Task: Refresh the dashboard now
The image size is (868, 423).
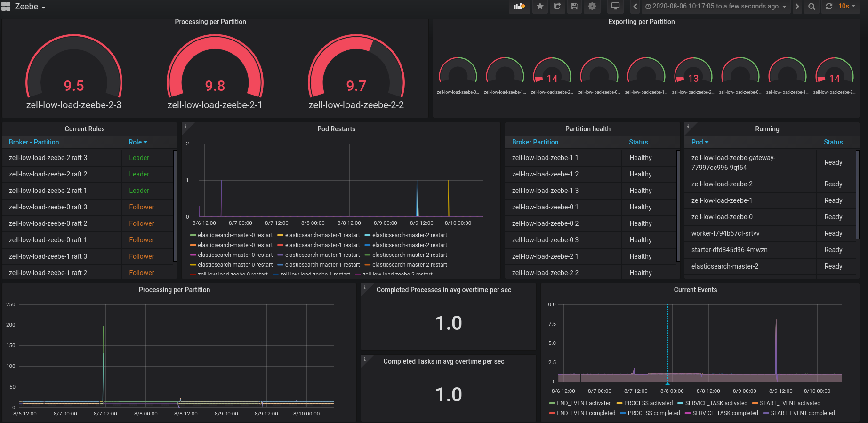Action: pos(829,7)
